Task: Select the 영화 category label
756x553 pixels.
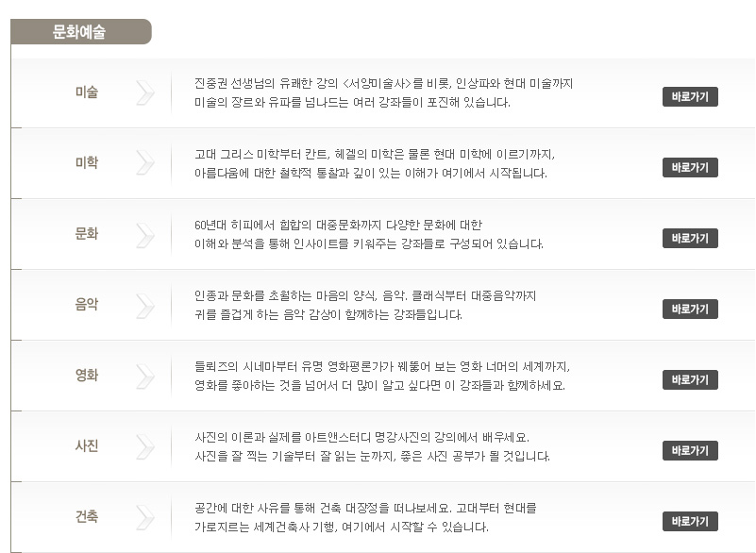Action: 87,375
